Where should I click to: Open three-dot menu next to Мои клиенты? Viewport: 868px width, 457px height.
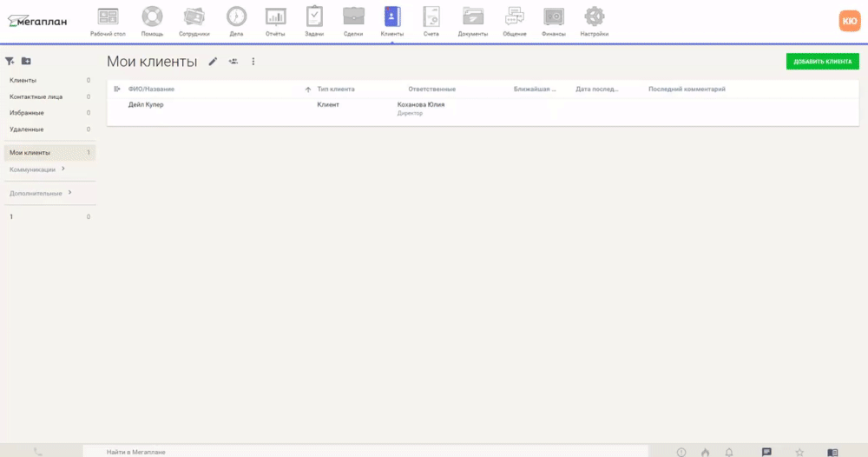click(253, 62)
